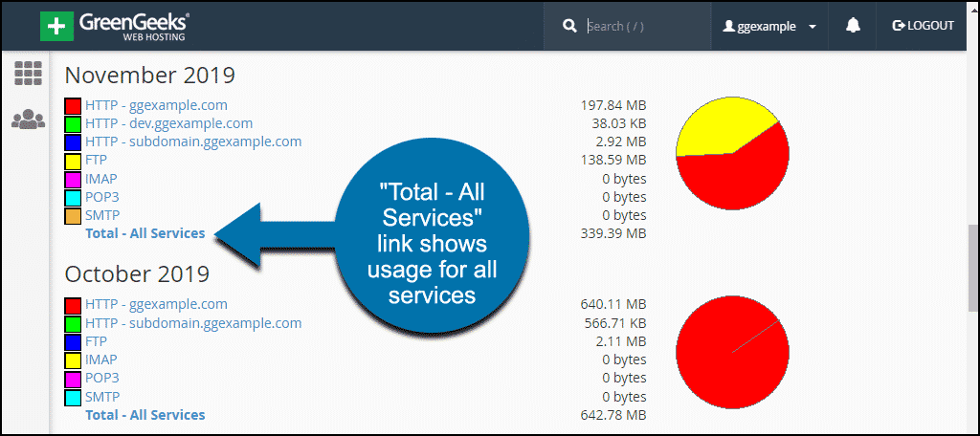Image resolution: width=980 pixels, height=436 pixels.
Task: Open November HTTP - subdomain.ggexample.com link
Action: coord(193,142)
